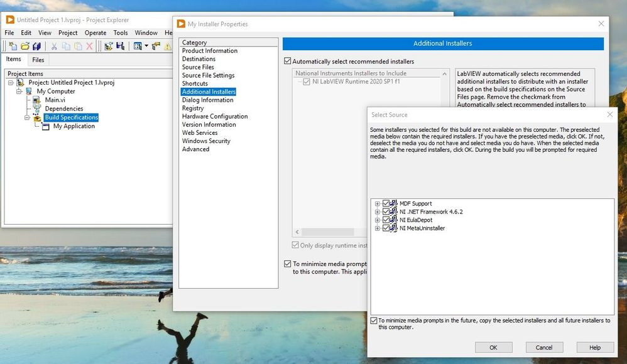Viewport: 627px width, 364px height.
Task: Collapse the Build Specifications tree node
Action: (27, 117)
